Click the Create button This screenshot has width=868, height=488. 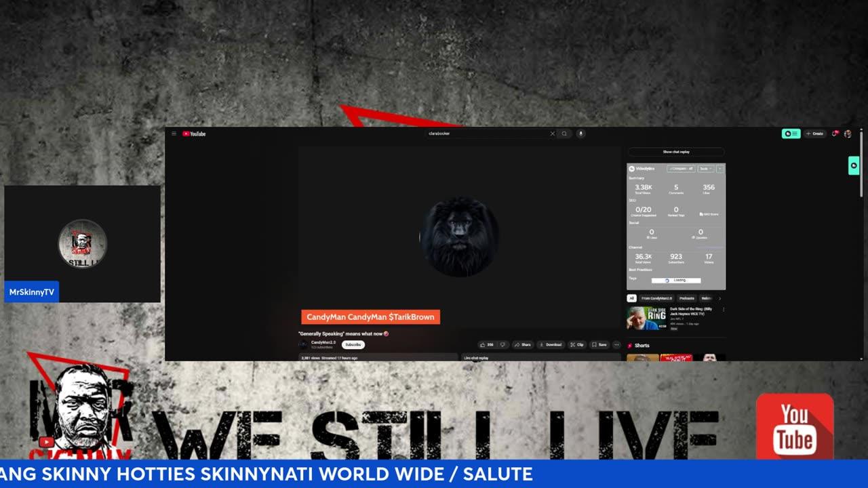coord(814,134)
